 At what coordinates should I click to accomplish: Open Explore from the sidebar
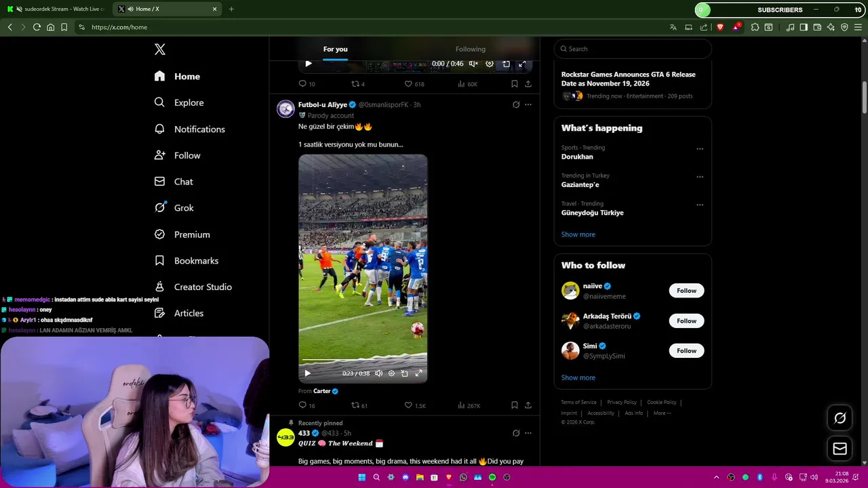point(179,102)
